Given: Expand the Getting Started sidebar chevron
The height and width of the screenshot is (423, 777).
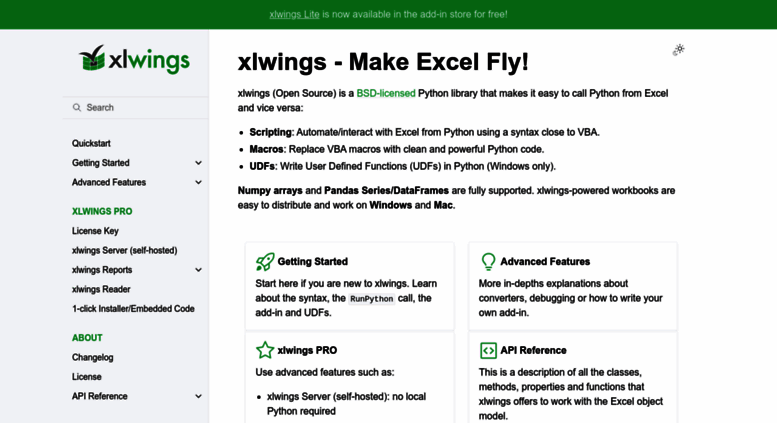Looking at the screenshot, I should click(198, 163).
